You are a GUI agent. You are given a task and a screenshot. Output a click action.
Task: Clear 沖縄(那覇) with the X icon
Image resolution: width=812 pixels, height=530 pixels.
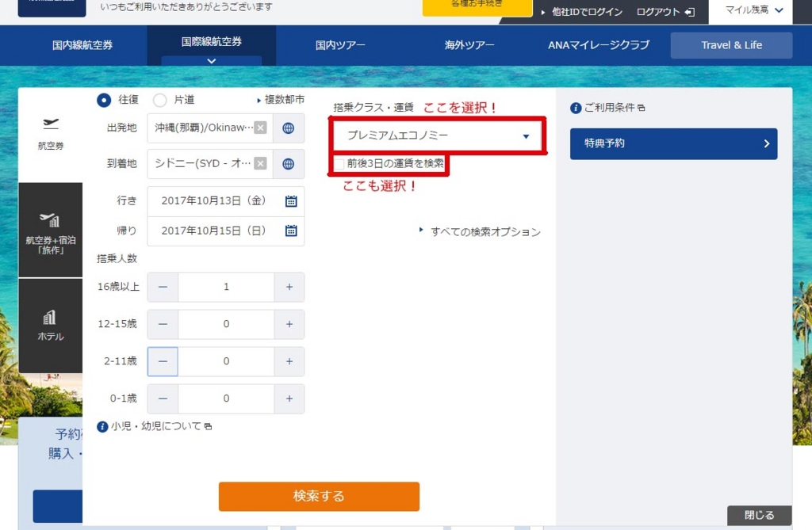[x=259, y=128]
